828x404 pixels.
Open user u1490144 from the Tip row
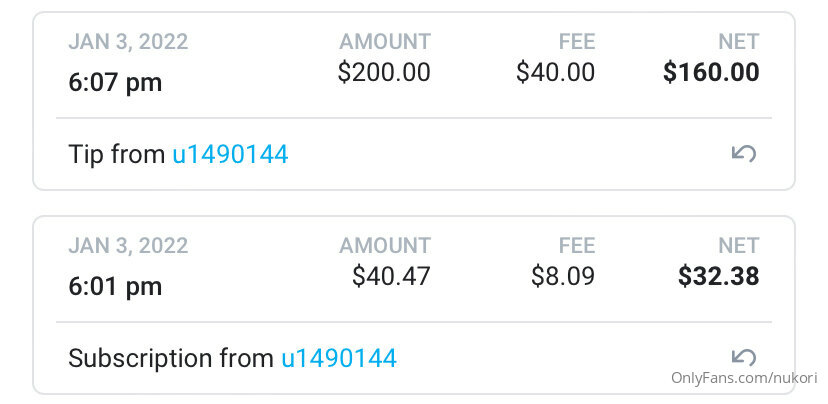click(x=230, y=155)
